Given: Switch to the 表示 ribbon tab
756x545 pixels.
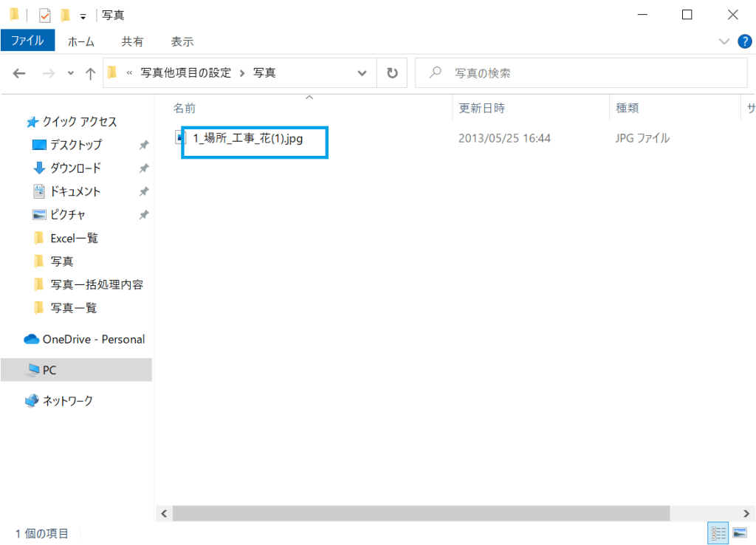Looking at the screenshot, I should click(182, 41).
